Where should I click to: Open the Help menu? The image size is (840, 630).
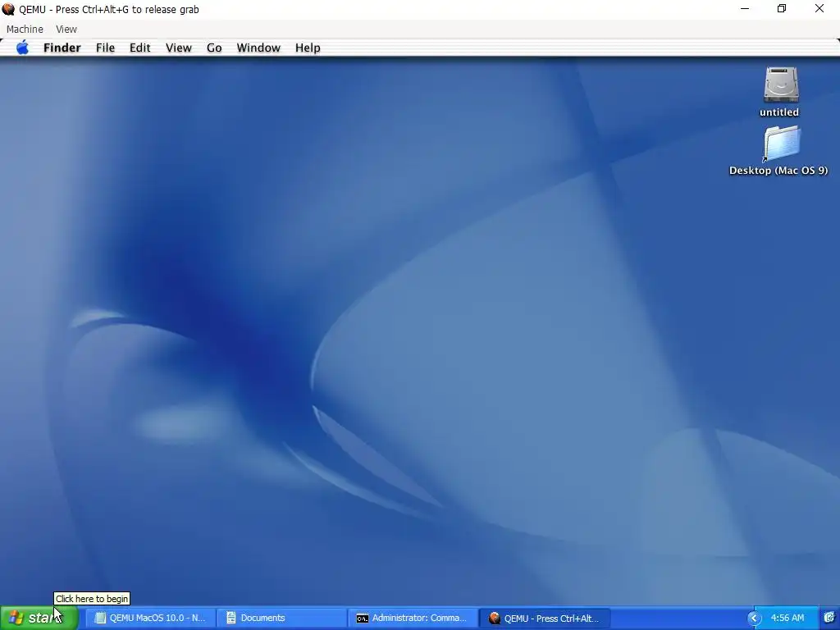308,48
